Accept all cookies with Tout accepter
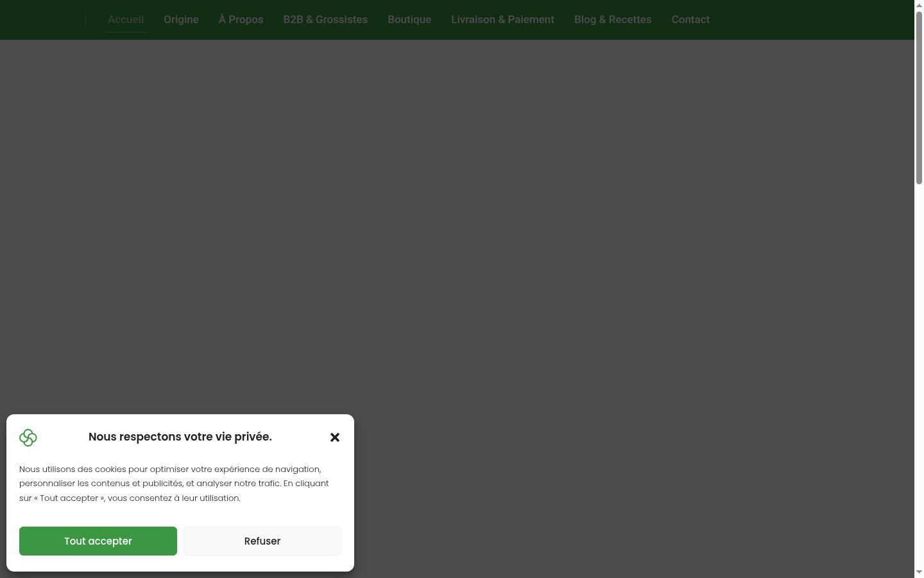Screen dimensions: 924x578 tap(98, 541)
